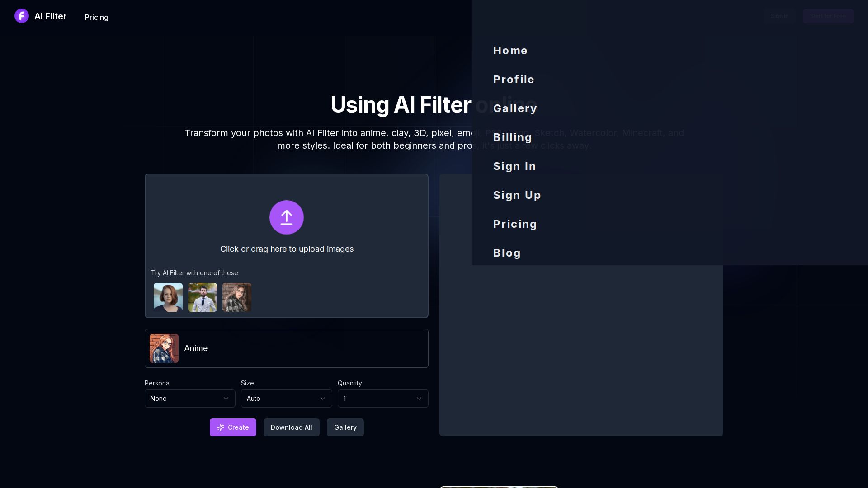Click the AI Filter logo icon
This screenshot has width=868, height=488.
coord(22,16)
